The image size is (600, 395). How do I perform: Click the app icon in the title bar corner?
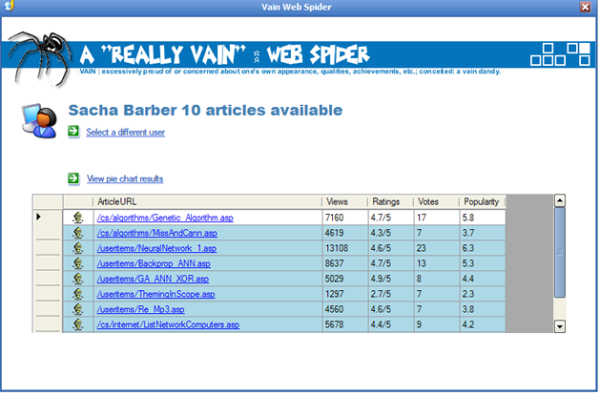(x=9, y=5)
